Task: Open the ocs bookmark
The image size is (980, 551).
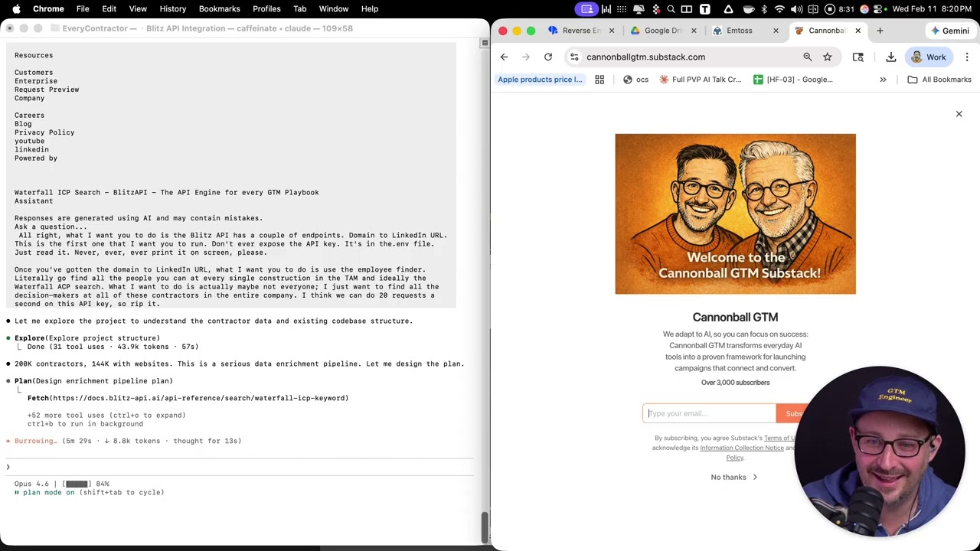Action: pos(635,80)
